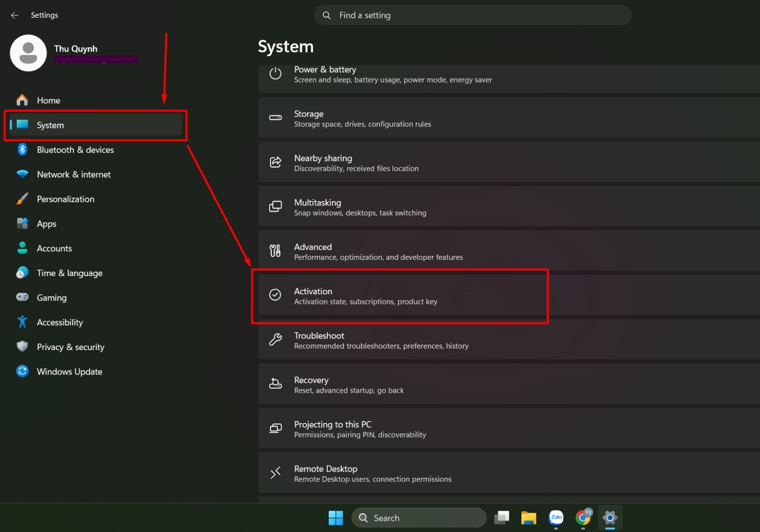Click the Network wifi icon in sidebar

pyautogui.click(x=22, y=174)
